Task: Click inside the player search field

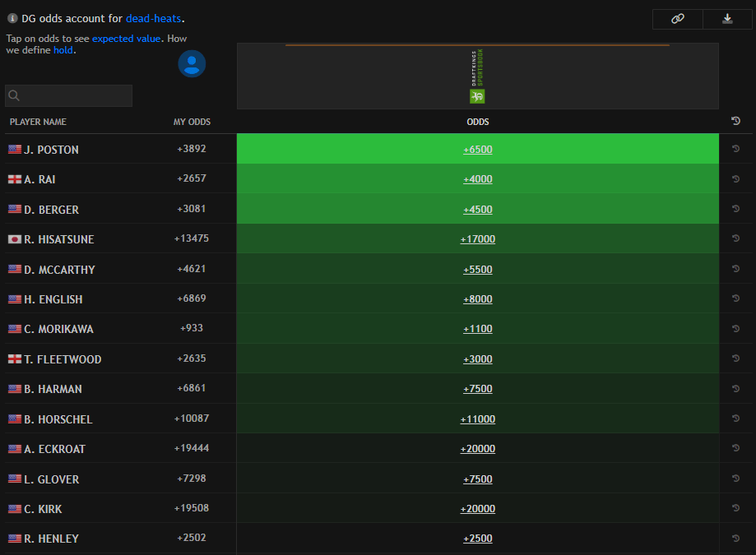Action: tap(76, 96)
